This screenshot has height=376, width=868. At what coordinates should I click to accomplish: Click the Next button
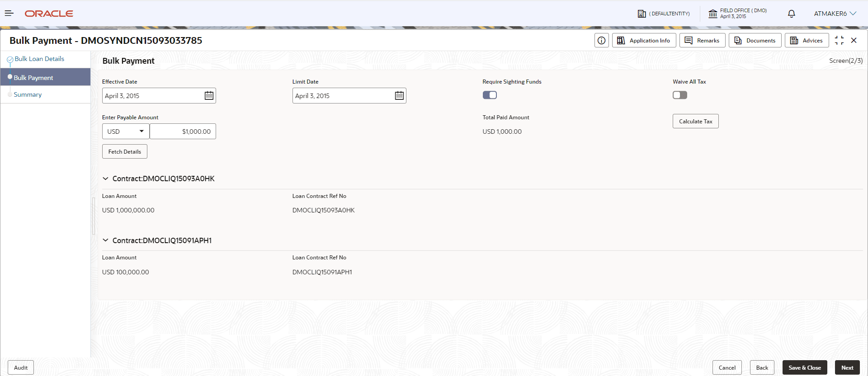click(x=847, y=367)
